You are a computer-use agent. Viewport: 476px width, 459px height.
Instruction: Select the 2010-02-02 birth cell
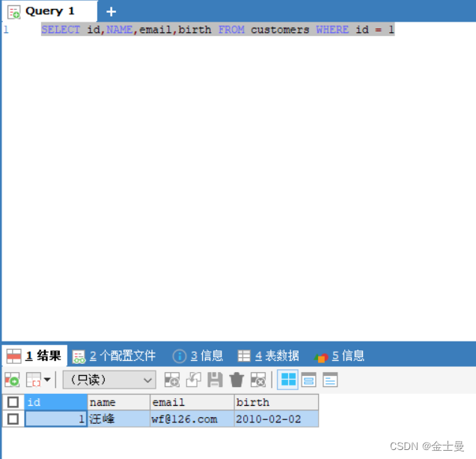point(276,419)
